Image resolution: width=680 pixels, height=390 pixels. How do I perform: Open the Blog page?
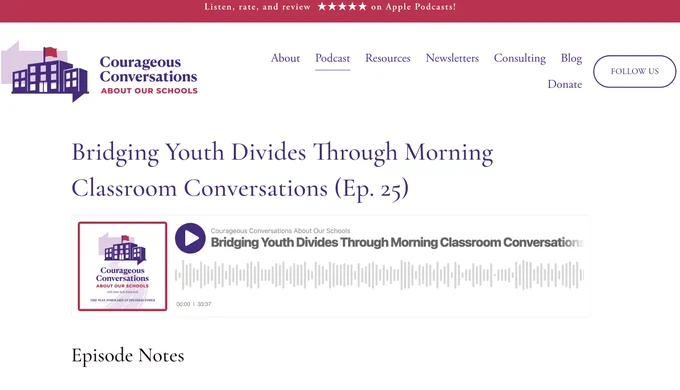(571, 58)
